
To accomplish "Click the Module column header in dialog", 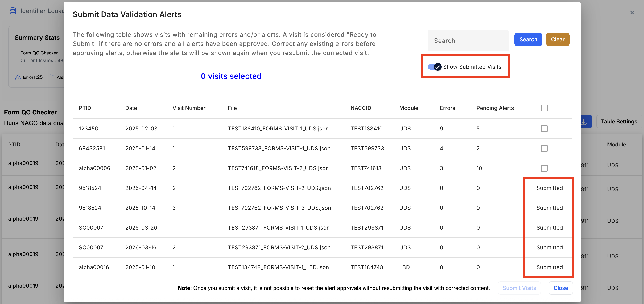I will 408,108.
